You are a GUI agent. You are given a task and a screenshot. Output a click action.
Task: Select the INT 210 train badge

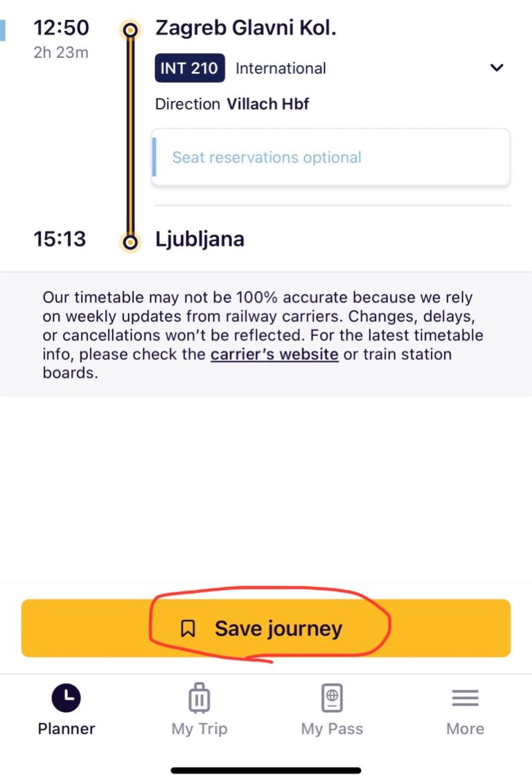[190, 69]
